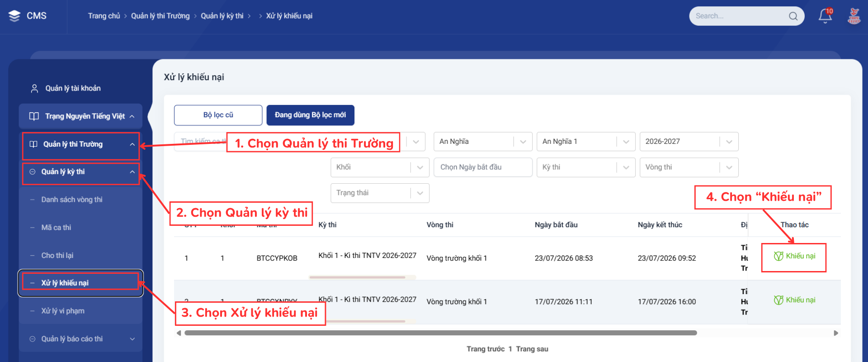This screenshot has width=868, height=362.
Task: Open the Khối dropdown
Action: (380, 167)
